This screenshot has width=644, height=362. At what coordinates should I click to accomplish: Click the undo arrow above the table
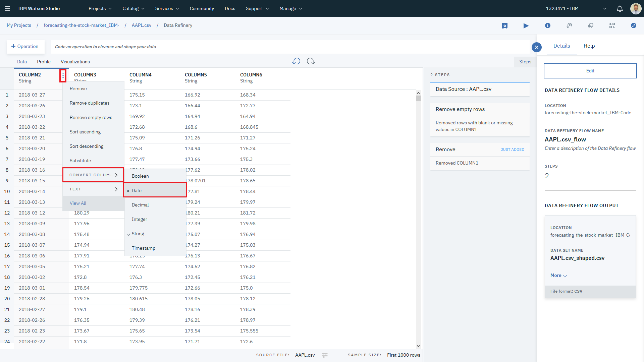tap(296, 61)
